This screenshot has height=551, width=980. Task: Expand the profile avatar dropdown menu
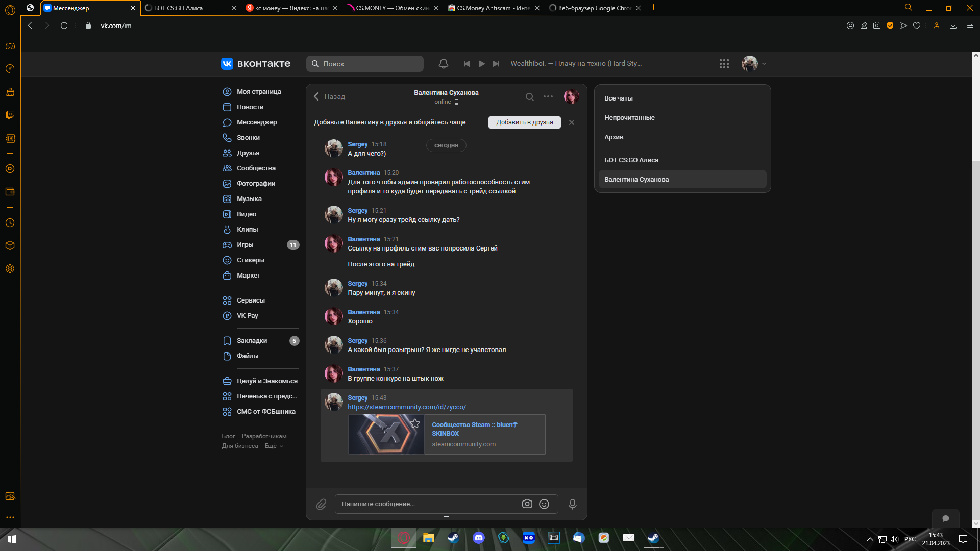point(754,64)
